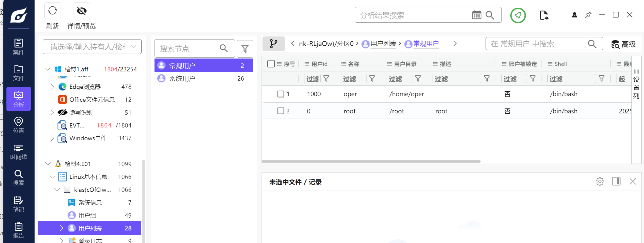The height and width of the screenshot is (243, 644).
Task: Open settings gear in the record panel
Action: (x=600, y=181)
